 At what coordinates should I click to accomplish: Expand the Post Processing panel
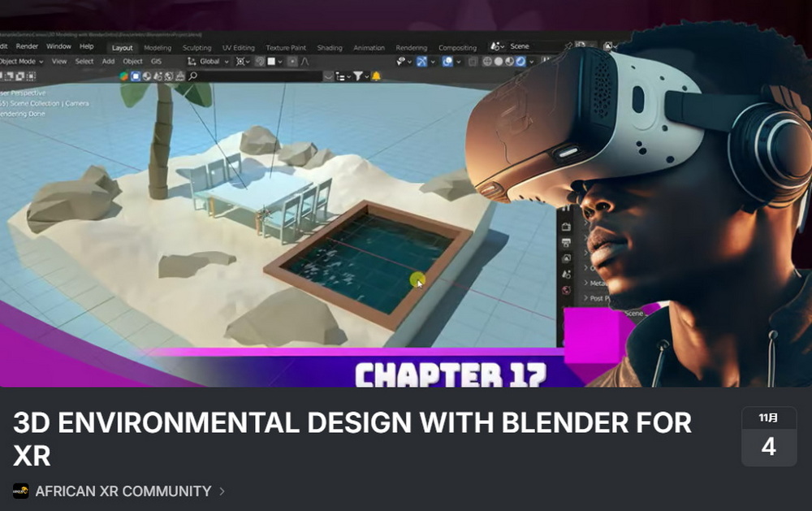pos(598,298)
